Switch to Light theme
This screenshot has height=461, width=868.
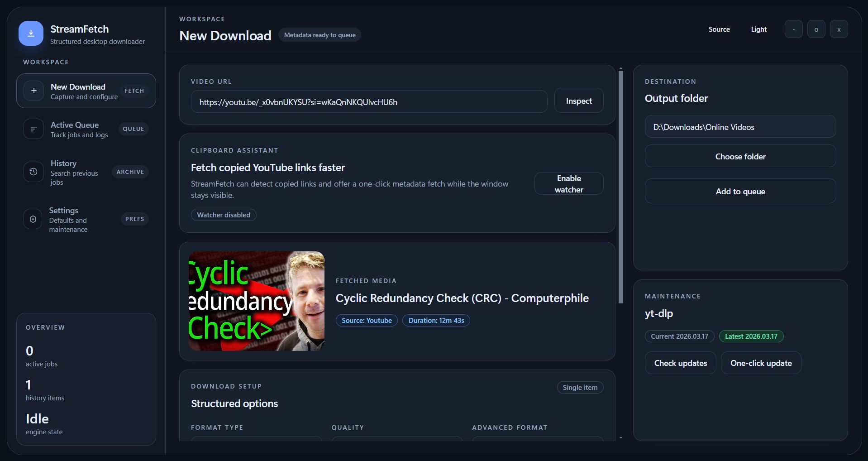[x=759, y=29]
